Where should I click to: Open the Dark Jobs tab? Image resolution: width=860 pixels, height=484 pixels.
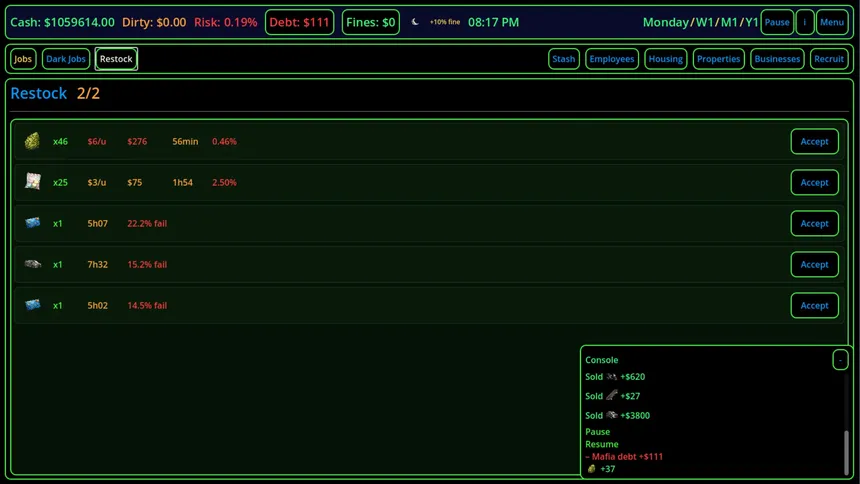pos(66,59)
